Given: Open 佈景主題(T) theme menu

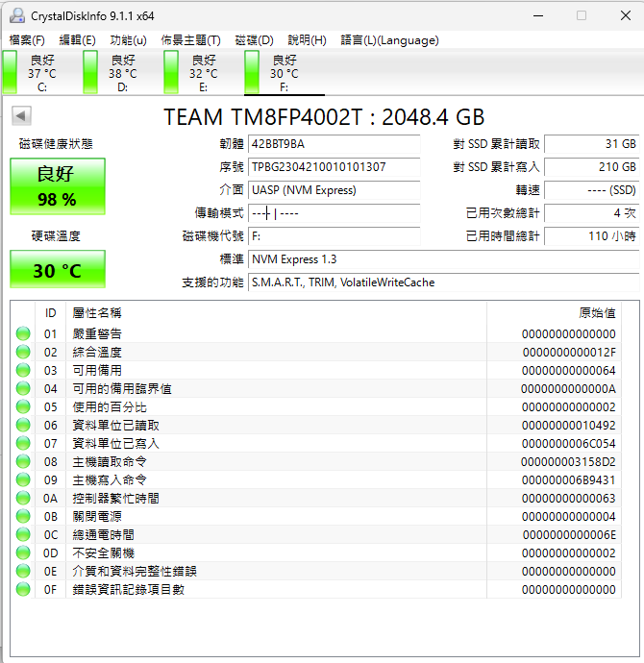Looking at the screenshot, I should coord(190,40).
